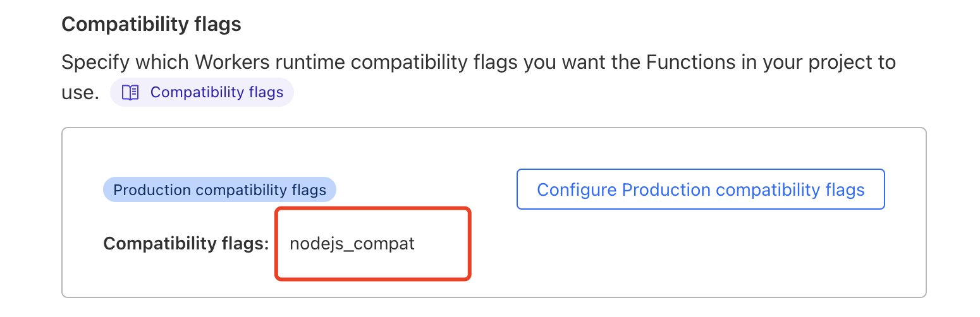Click the word "Production" in the blue badge
The width and height of the screenshot is (980, 317).
[x=152, y=189]
